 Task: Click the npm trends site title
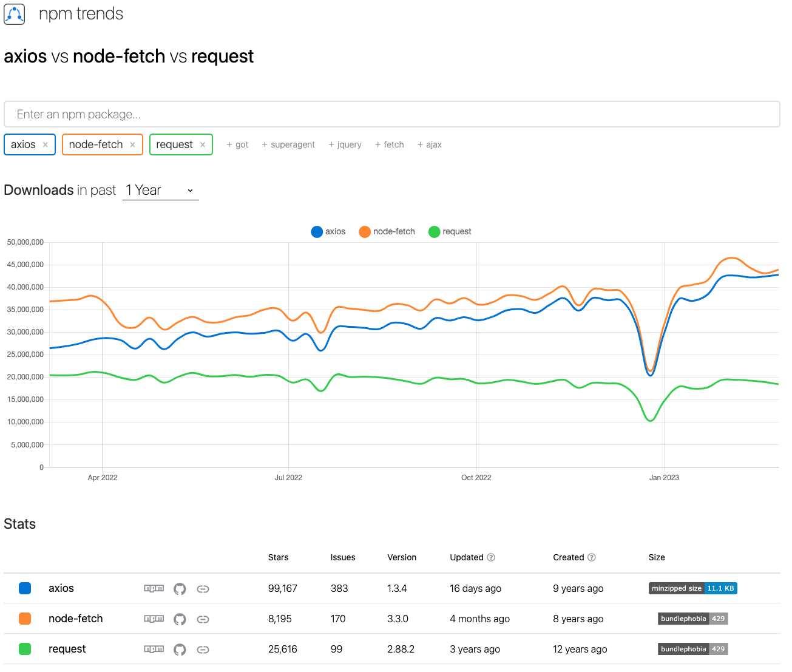pyautogui.click(x=81, y=14)
